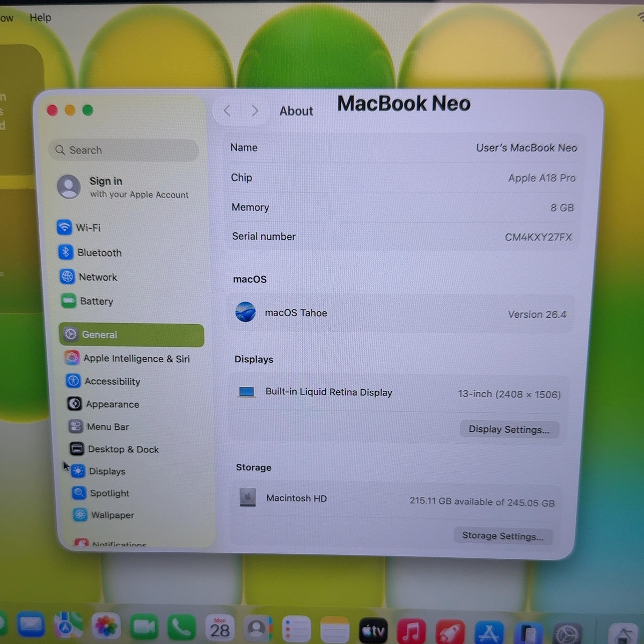Open Maps from the Dock

click(x=68, y=626)
